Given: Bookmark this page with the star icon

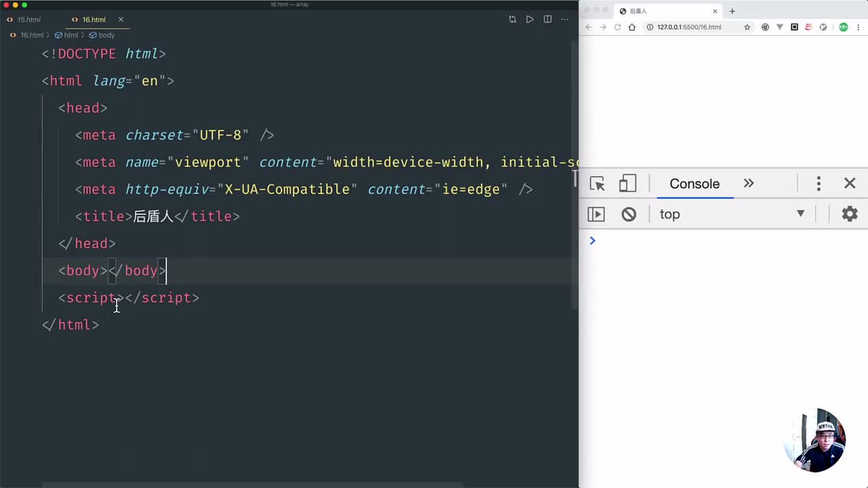Looking at the screenshot, I should click(747, 27).
